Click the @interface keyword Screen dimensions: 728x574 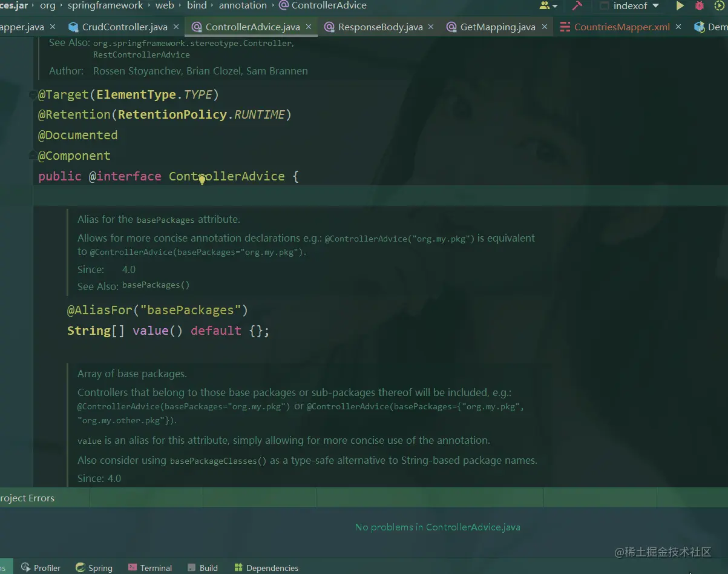coord(125,176)
